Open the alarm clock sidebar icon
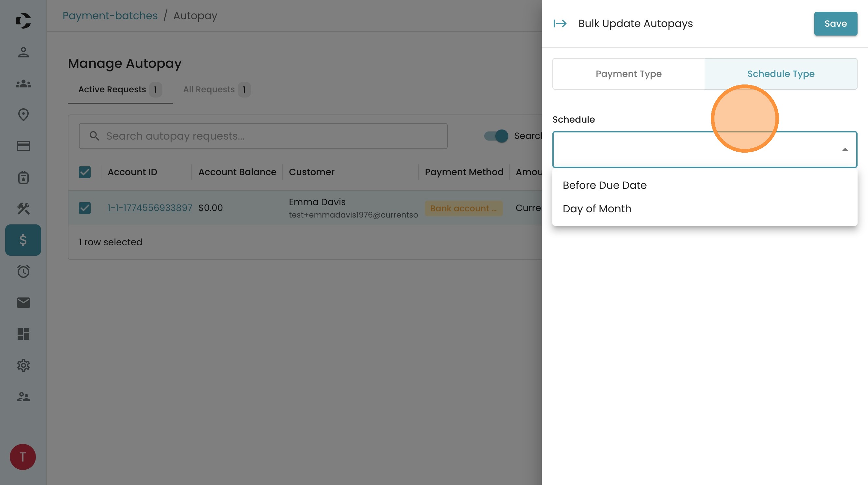The image size is (868, 485). tap(23, 271)
